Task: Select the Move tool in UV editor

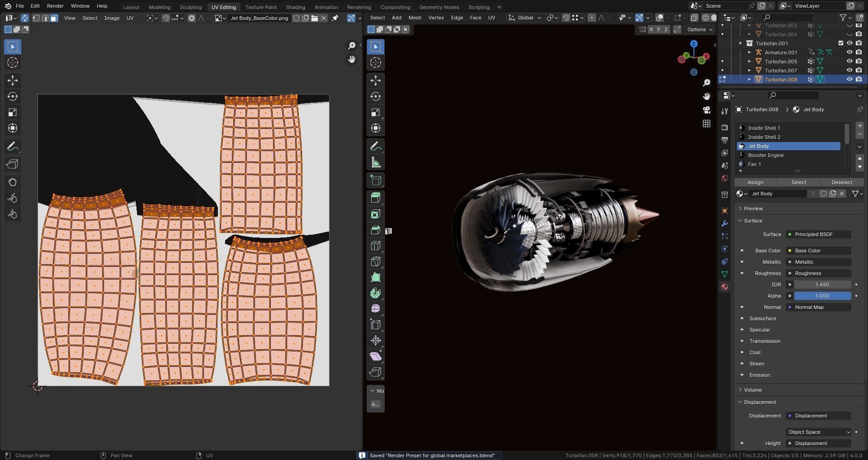Action: pyautogui.click(x=13, y=81)
